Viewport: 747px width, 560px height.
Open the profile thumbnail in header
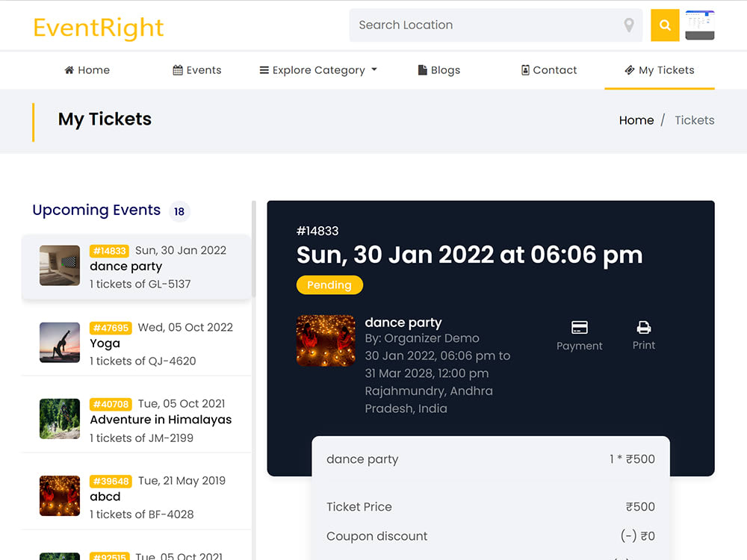[699, 25]
